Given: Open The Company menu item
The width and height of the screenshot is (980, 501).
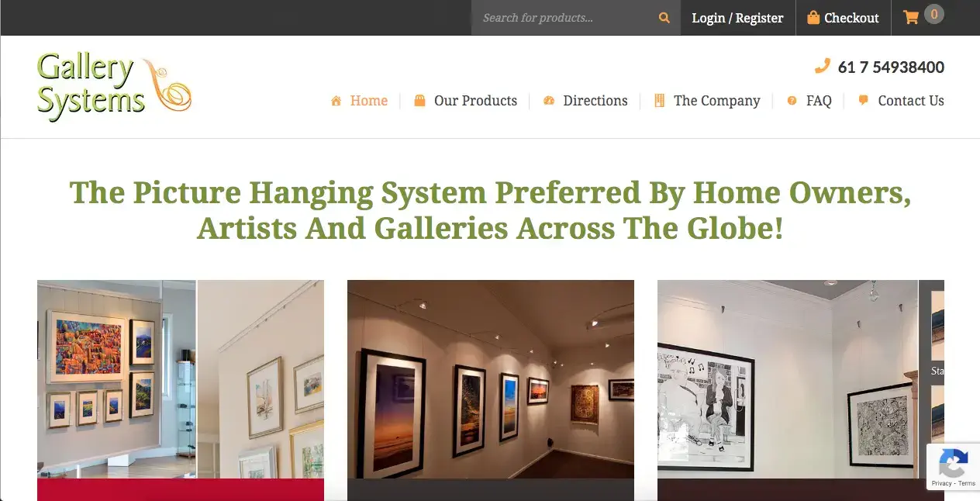Looking at the screenshot, I should [717, 101].
